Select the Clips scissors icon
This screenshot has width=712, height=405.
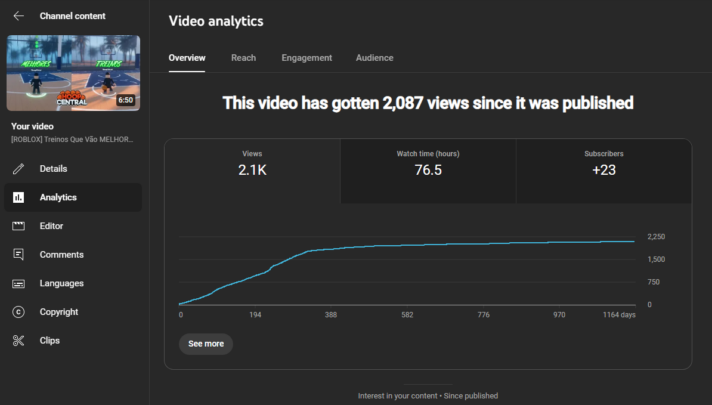click(18, 341)
